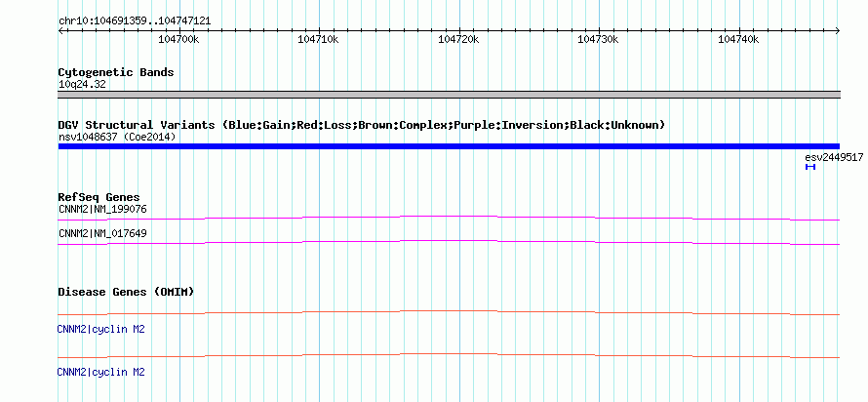Select the RefSeq Genes track title
Image resolution: width=868 pixels, height=402 pixels.
pos(99,197)
